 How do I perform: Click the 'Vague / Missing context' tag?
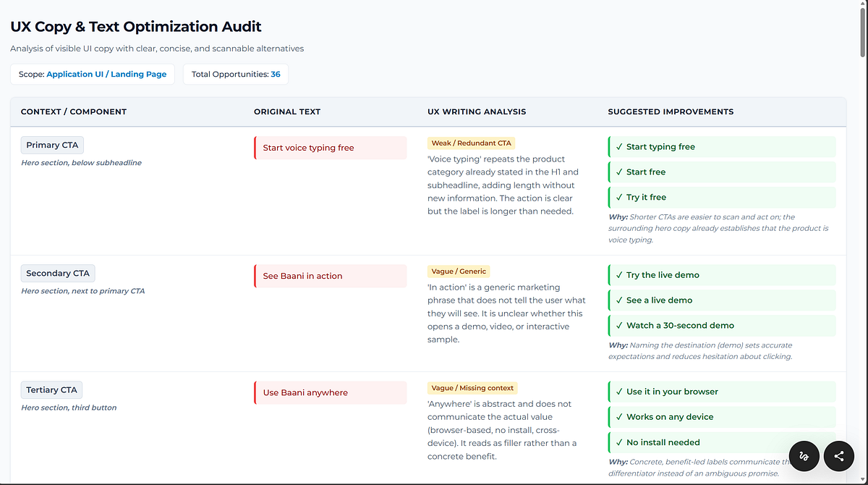[473, 388]
